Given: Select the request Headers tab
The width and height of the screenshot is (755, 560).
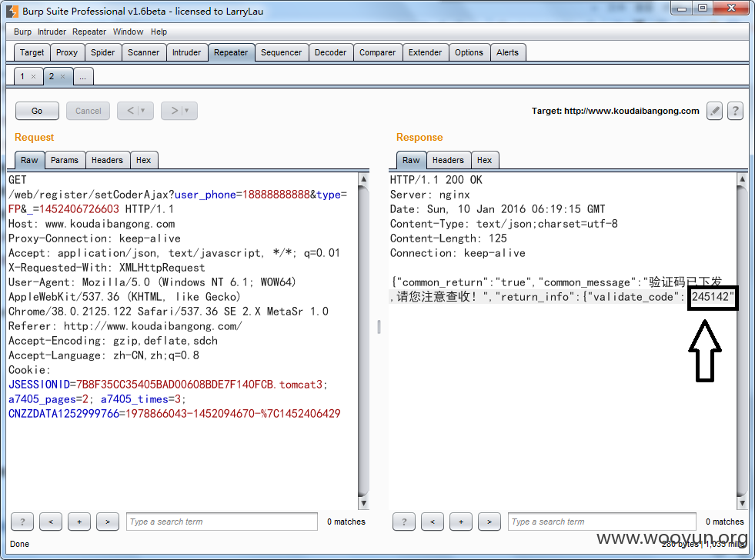Looking at the screenshot, I should [x=107, y=160].
